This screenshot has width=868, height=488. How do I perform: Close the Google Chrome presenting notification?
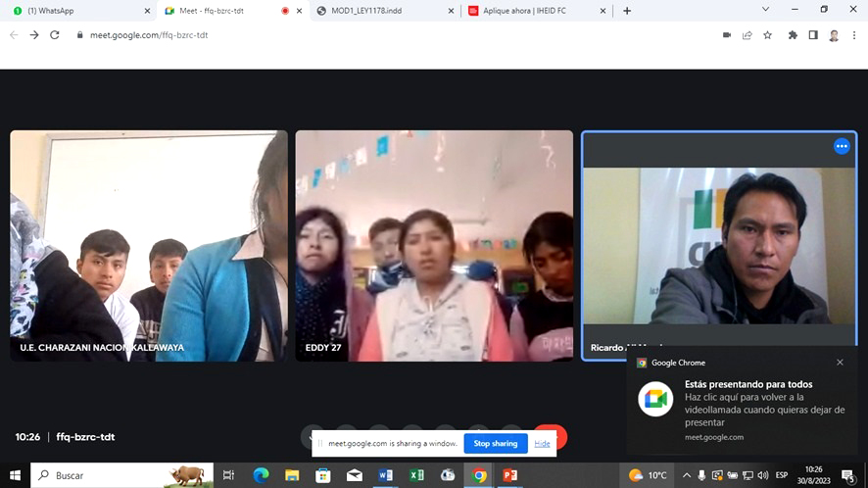(x=840, y=363)
